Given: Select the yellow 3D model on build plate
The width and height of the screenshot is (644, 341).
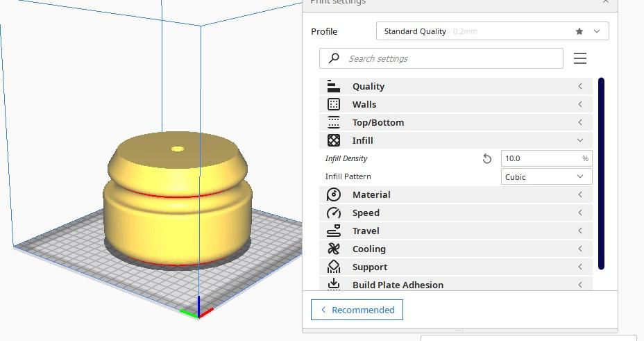Looking at the screenshot, I should 178,200.
